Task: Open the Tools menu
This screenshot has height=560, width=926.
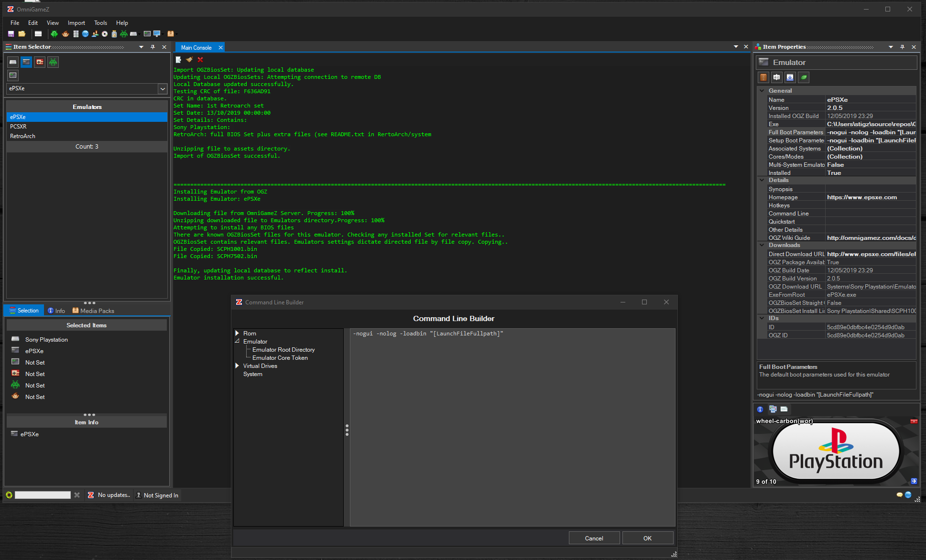Action: (100, 23)
